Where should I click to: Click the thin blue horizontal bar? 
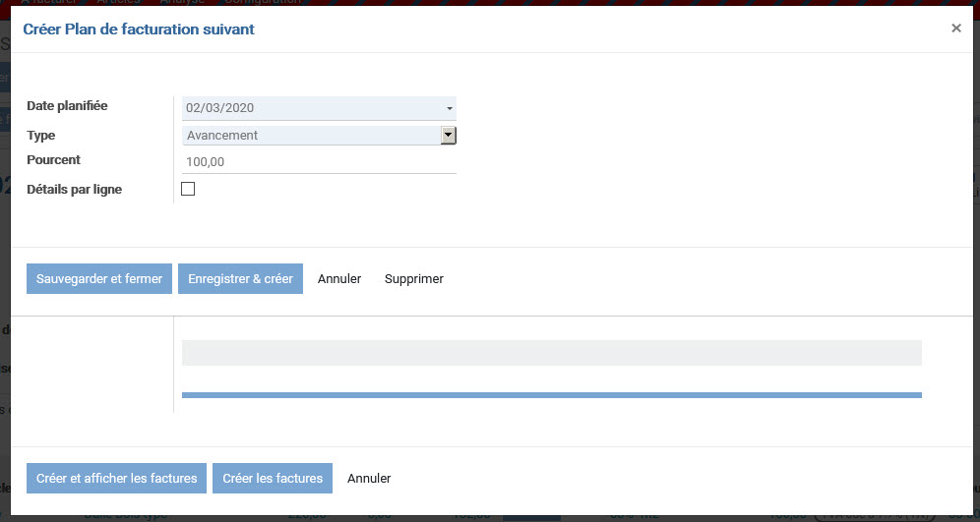(x=551, y=395)
